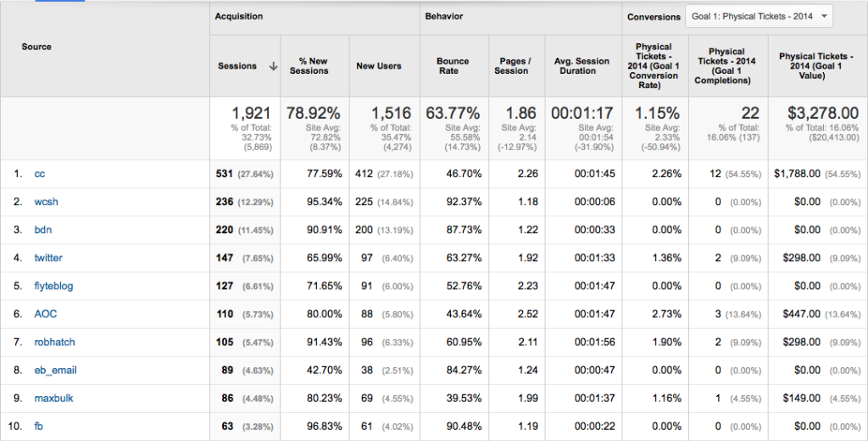Click bdn sessions value 220
Image resolution: width=868 pixels, height=441 pixels.
tap(224, 230)
